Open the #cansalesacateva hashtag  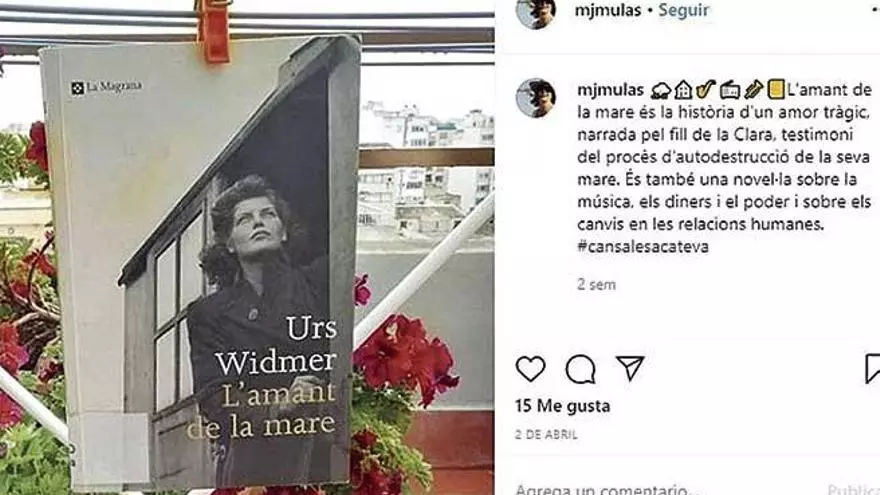click(643, 246)
